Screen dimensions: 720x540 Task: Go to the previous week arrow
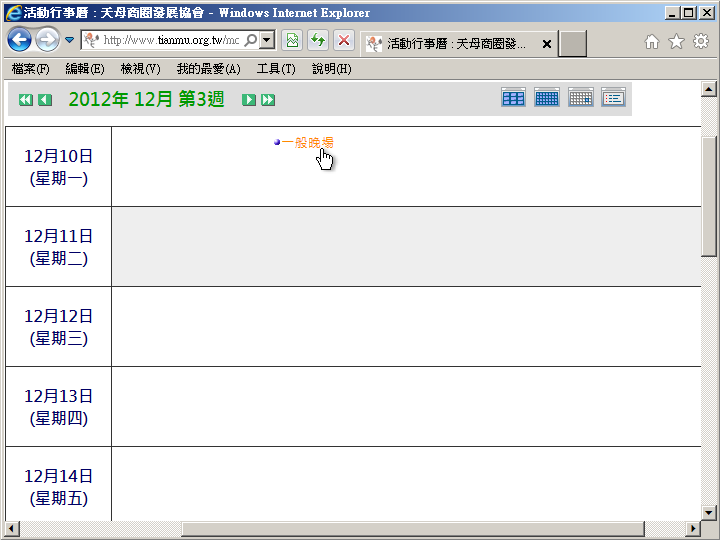(45, 100)
